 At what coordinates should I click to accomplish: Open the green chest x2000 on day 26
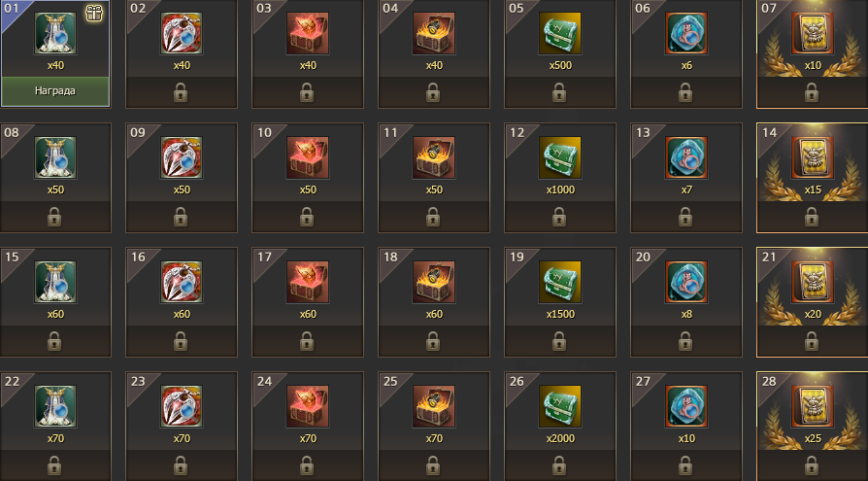click(560, 406)
